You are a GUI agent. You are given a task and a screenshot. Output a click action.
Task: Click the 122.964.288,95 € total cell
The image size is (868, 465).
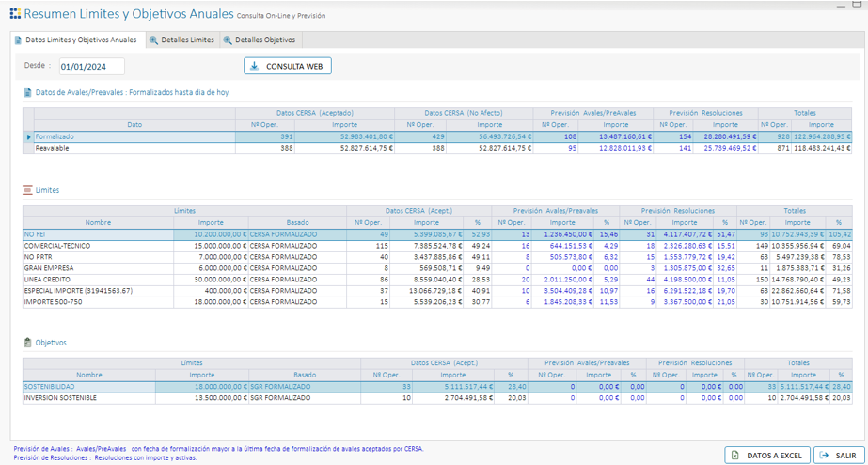coord(822,136)
